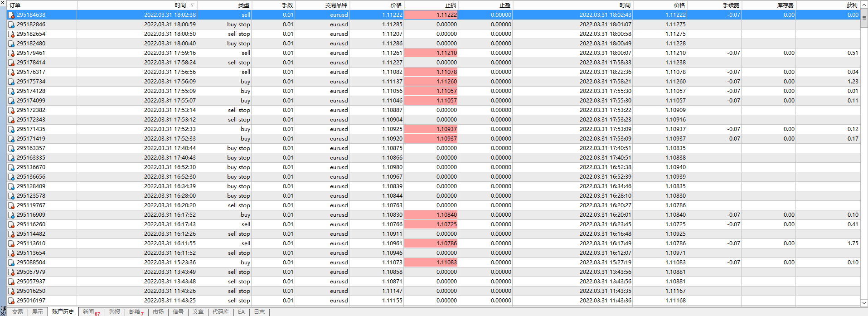Select the highlighted stop loss 1.11260 cell
This screenshot has width=868, height=316.
click(431, 82)
